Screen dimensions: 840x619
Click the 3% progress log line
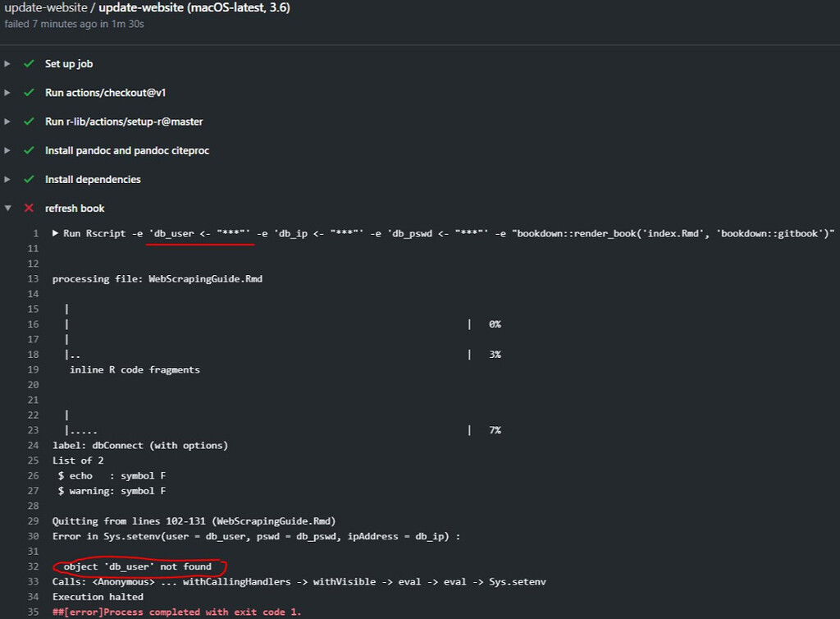[283, 355]
